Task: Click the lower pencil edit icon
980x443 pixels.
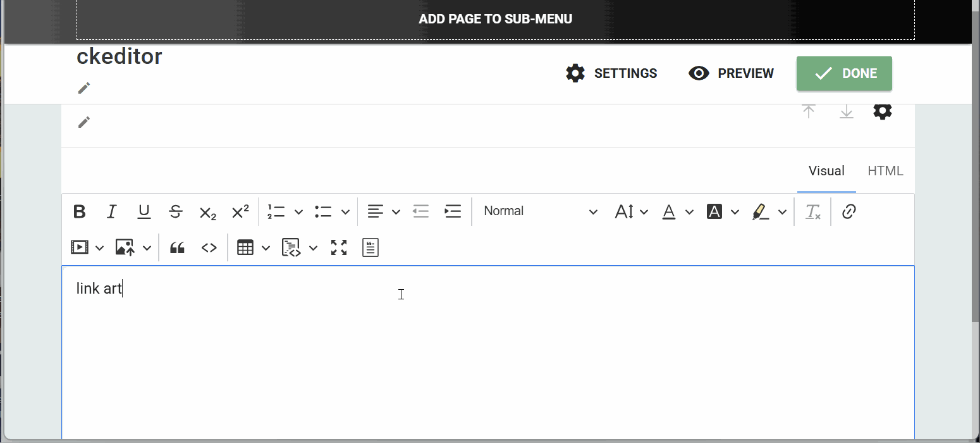Action: tap(84, 122)
